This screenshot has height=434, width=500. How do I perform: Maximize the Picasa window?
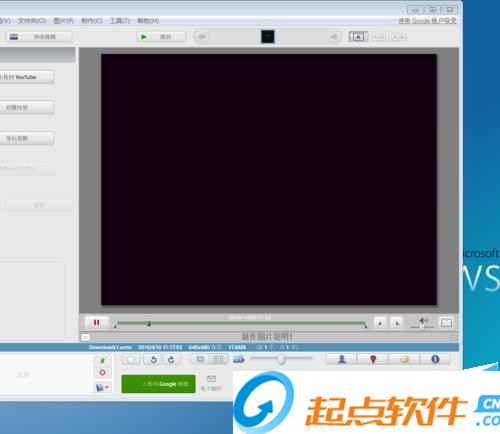(432, 10)
